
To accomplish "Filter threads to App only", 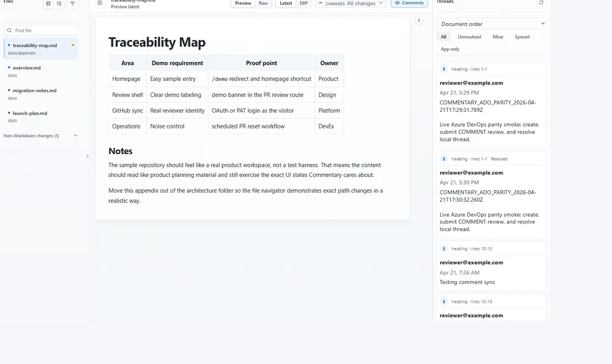I will point(450,49).
